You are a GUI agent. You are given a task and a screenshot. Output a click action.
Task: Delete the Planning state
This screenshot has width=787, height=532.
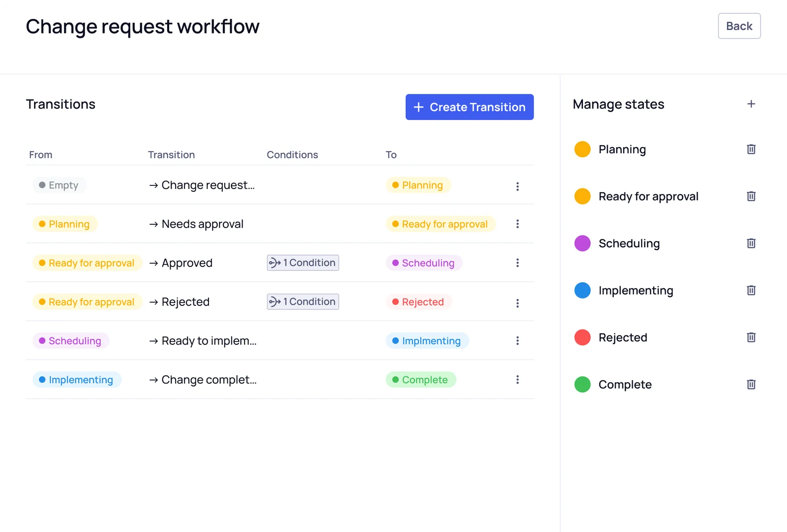coord(751,149)
